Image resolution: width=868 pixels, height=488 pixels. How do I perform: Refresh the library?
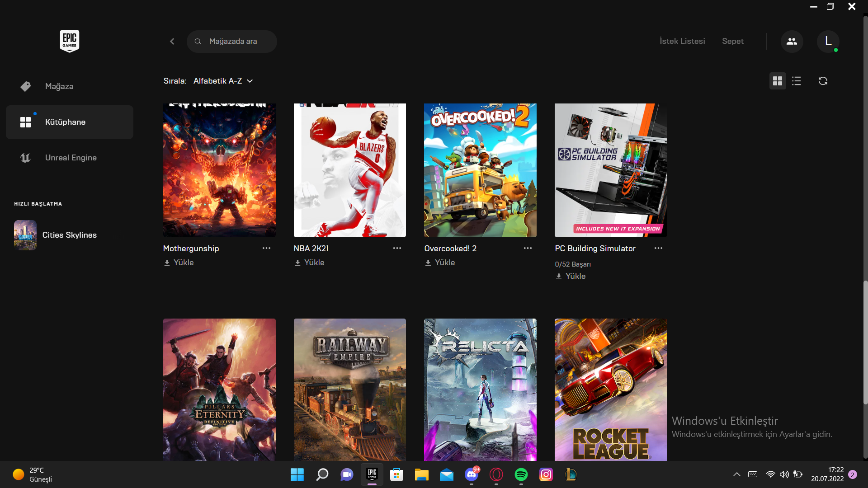click(823, 81)
